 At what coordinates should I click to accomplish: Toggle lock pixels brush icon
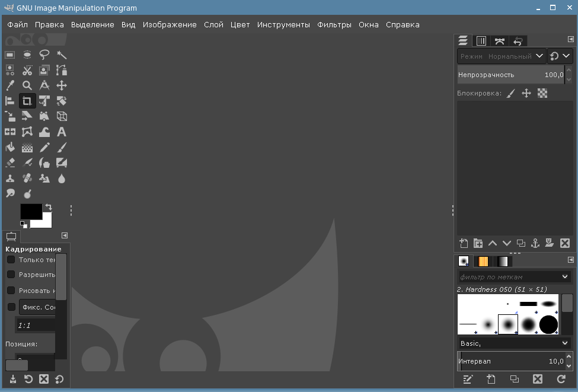coord(510,93)
